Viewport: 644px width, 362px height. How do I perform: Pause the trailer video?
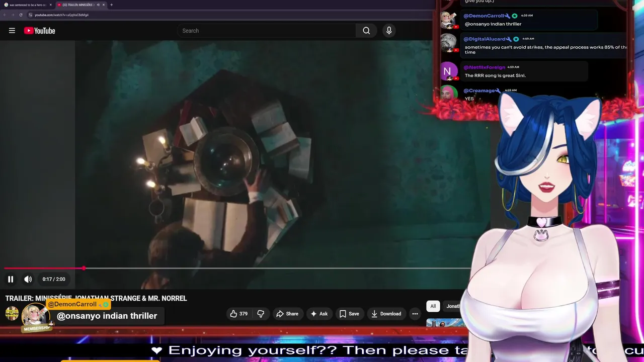click(x=11, y=279)
